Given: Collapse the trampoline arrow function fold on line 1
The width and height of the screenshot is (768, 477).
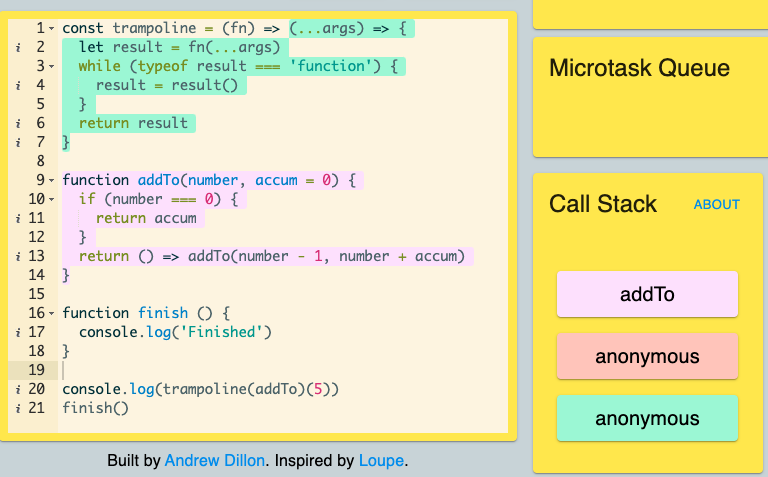Looking at the screenshot, I should [x=52, y=28].
